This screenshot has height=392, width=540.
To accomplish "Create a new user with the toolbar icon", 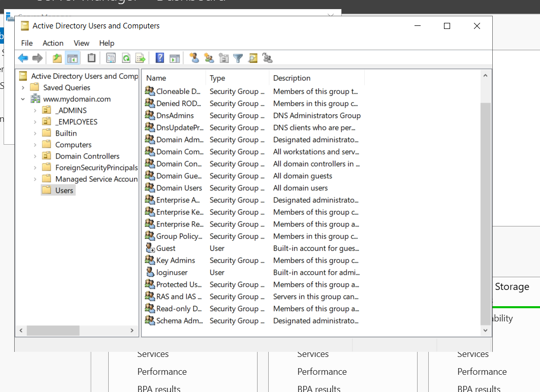I will 194,58.
